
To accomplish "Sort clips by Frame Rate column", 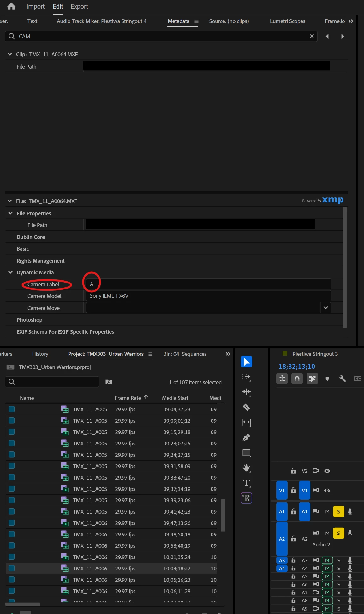I will click(128, 398).
